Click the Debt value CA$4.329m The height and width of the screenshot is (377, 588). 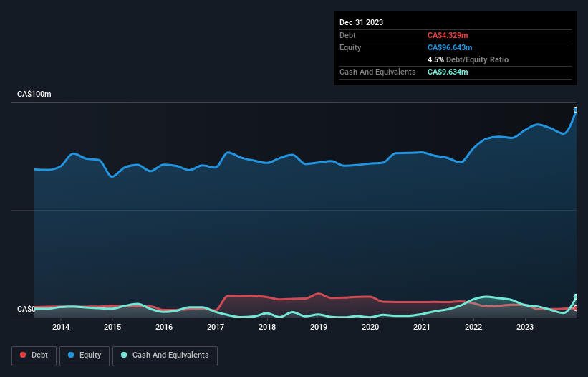tap(448, 35)
